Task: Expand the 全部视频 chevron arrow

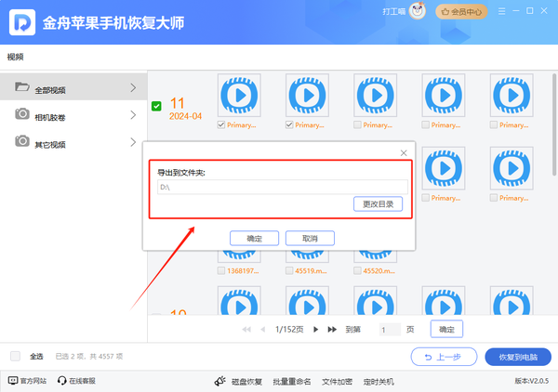Action: [133, 87]
